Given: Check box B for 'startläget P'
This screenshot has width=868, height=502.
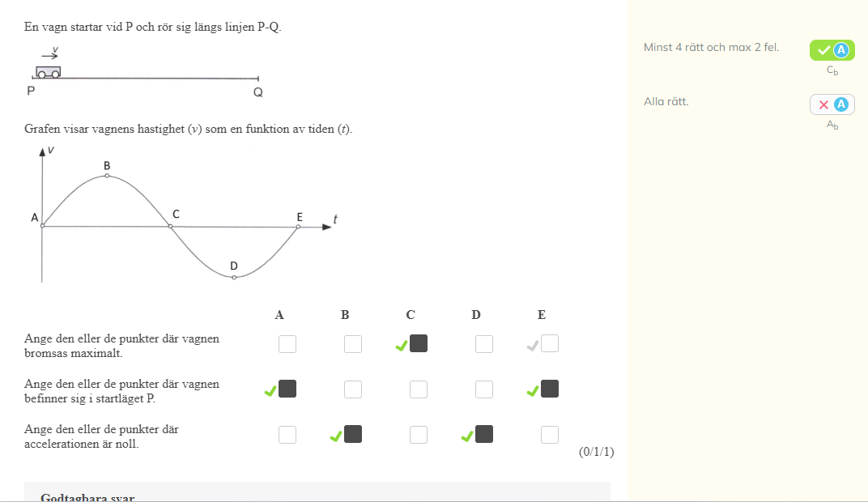Looking at the screenshot, I should click(353, 389).
